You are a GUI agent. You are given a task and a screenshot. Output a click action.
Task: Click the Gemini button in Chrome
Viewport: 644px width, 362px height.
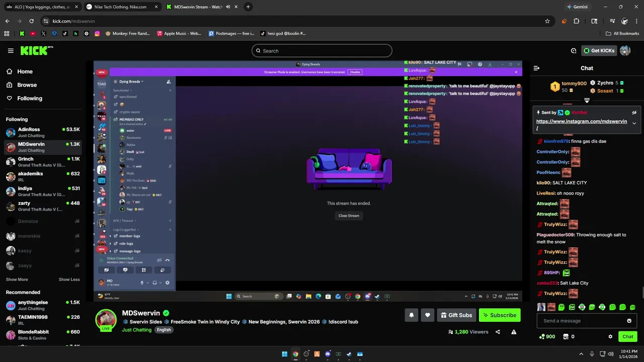[577, 7]
